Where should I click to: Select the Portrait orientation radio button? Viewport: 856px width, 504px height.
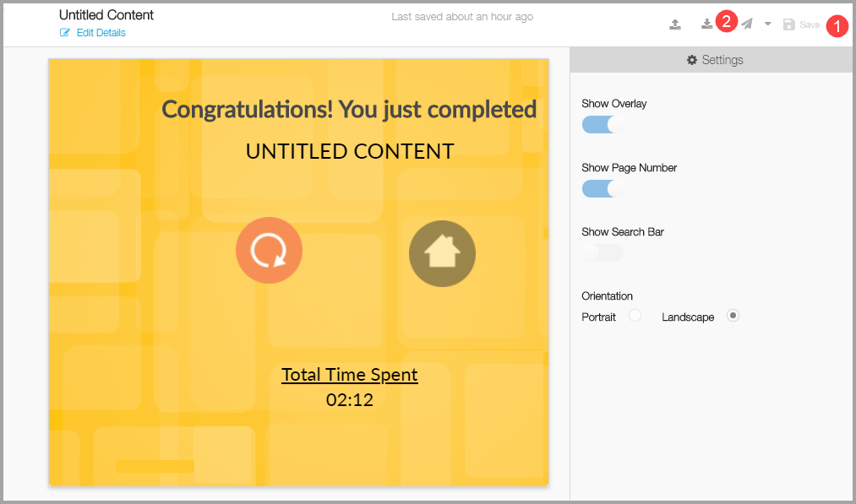[635, 316]
